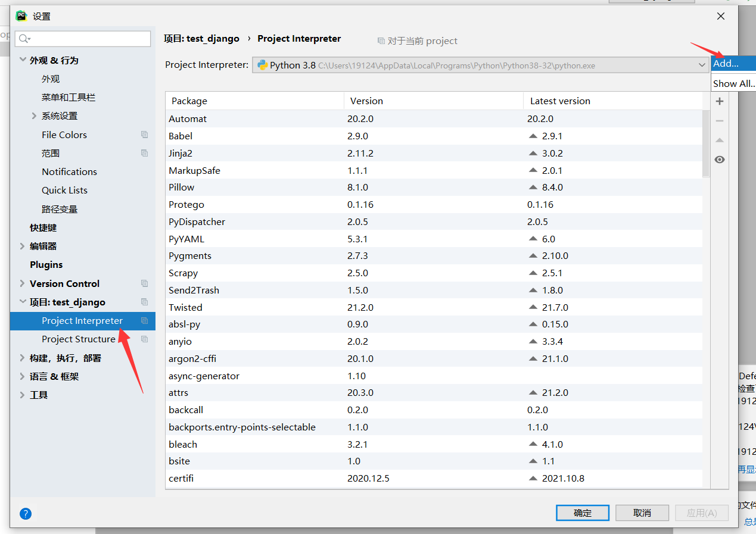Open Plugins settings
This screenshot has height=534, width=756.
(46, 264)
